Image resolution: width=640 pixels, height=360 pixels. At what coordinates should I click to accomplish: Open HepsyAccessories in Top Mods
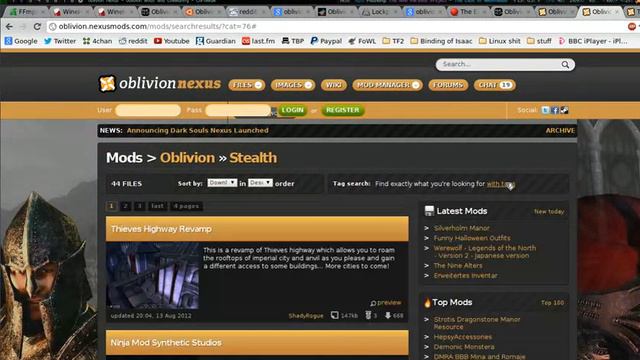[462, 337]
